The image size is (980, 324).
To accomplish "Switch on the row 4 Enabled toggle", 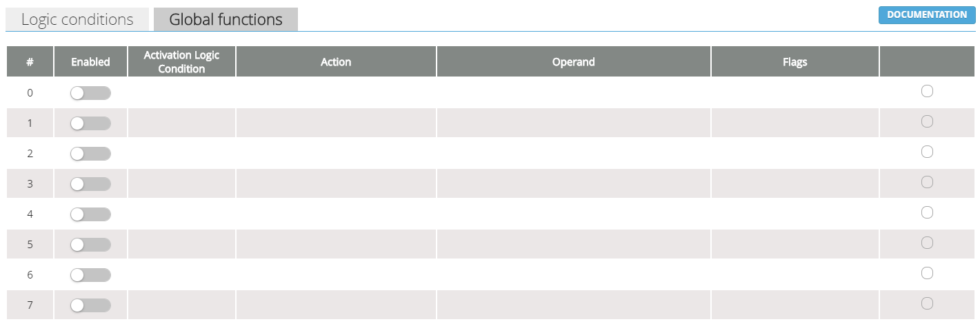I will coord(90,214).
